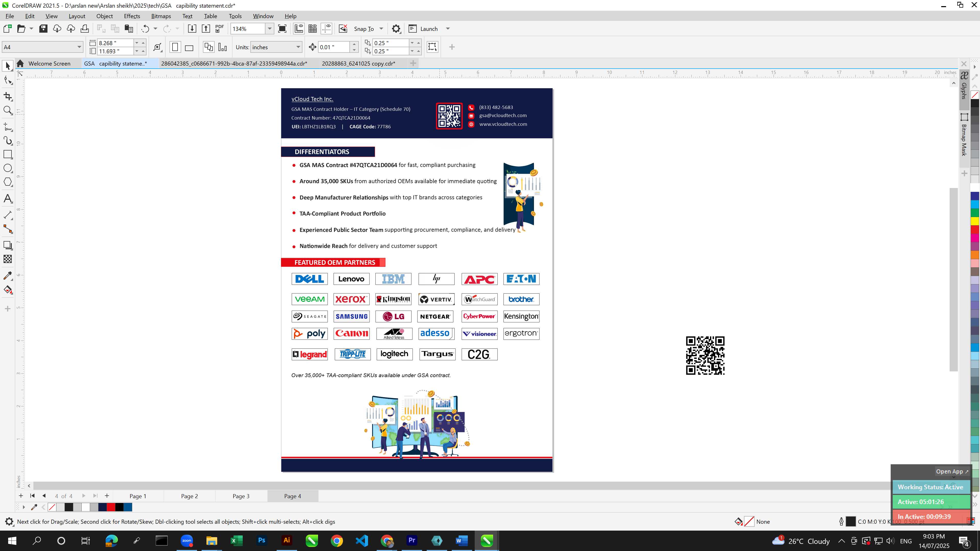Click the Save icon
The image size is (980, 551).
coord(43,29)
